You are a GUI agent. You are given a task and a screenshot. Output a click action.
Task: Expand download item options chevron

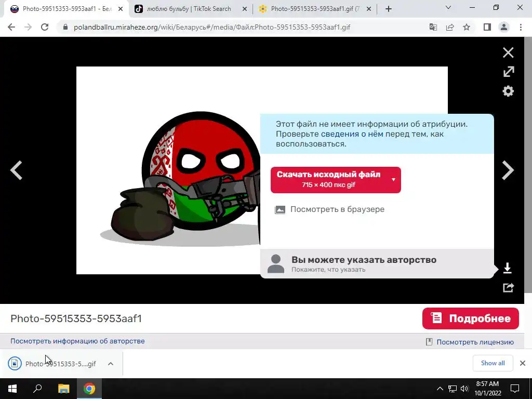[111, 364]
